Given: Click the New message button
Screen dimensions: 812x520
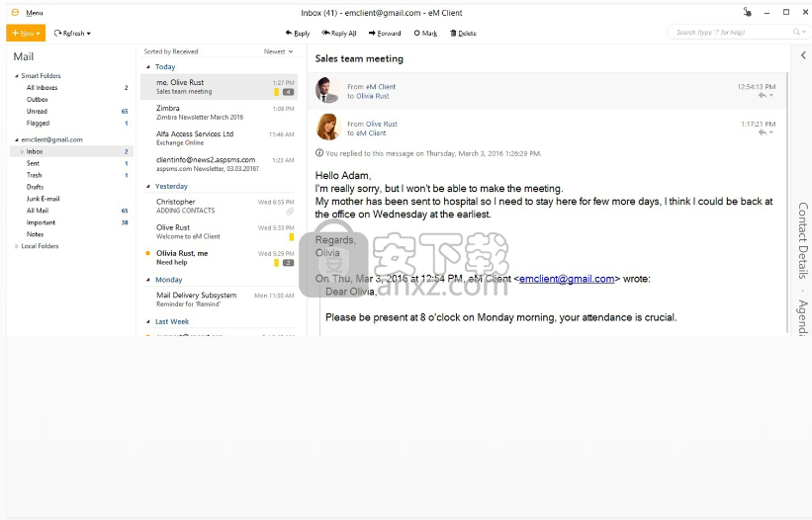Looking at the screenshot, I should [x=23, y=33].
